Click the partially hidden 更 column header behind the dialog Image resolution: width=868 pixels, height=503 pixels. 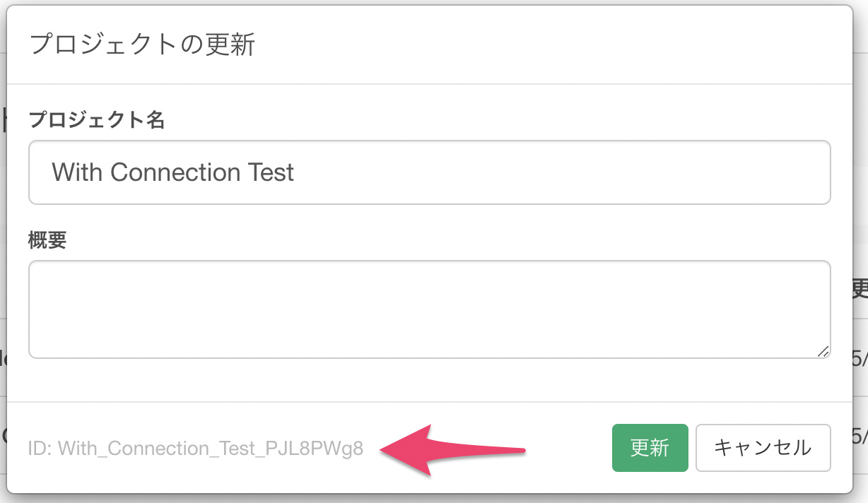[860, 288]
